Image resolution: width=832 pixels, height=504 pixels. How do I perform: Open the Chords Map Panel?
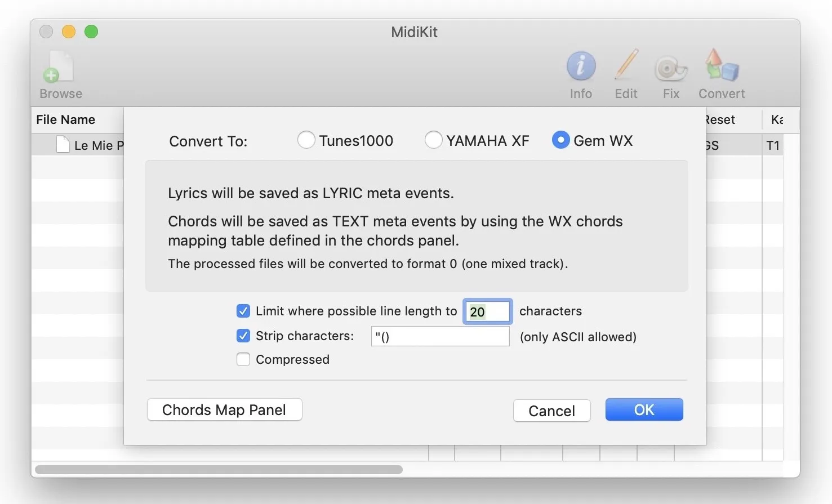tap(224, 410)
